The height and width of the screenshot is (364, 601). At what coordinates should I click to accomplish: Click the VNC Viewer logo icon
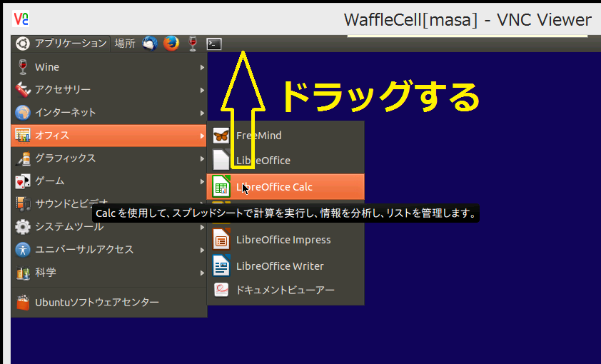[x=21, y=19]
